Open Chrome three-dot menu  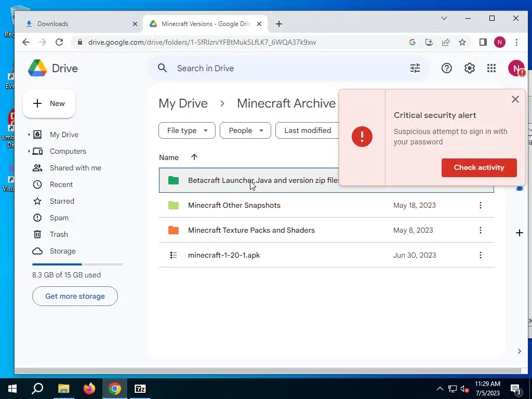coord(516,42)
